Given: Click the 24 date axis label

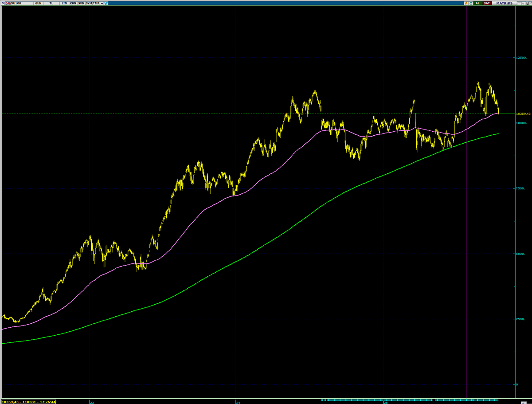Looking at the screenshot, I should [x=238, y=403].
